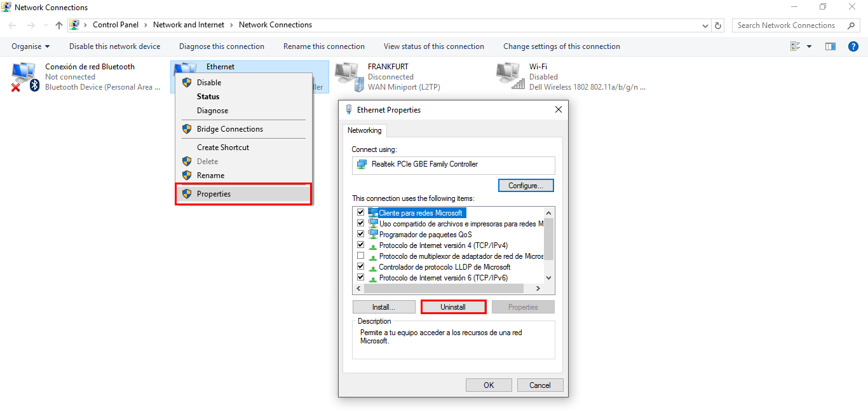This screenshot has height=414, width=868.
Task: Click the Uninstall button
Action: click(x=453, y=307)
